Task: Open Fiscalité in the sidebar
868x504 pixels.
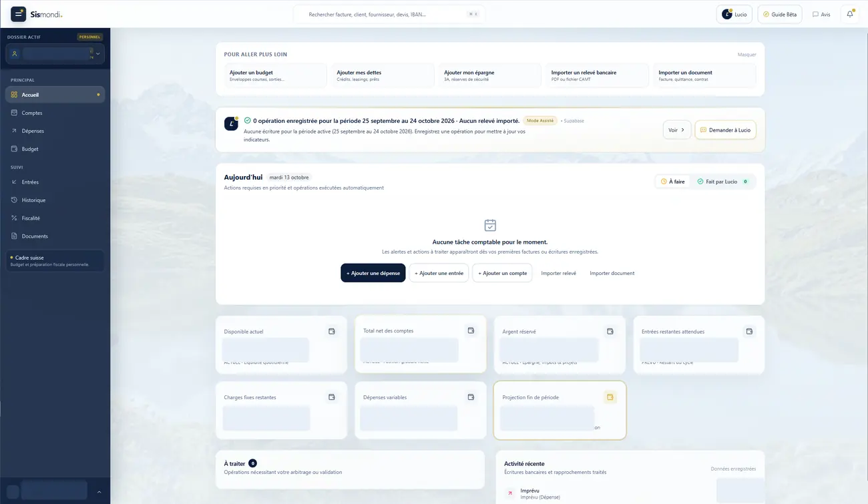Action: click(55, 218)
